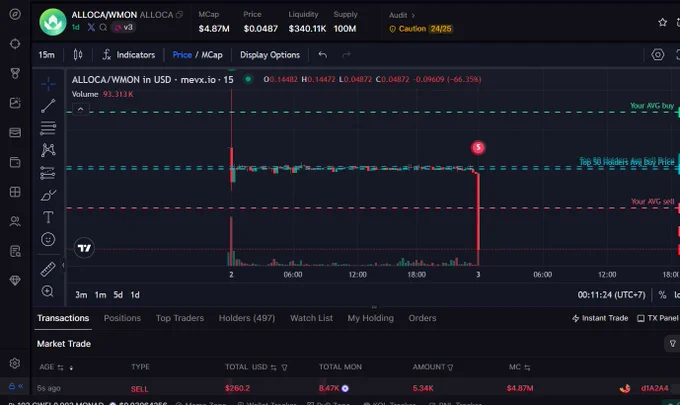The image size is (680, 405).
Task: Click the ALLOCA token logo
Action: (x=53, y=22)
